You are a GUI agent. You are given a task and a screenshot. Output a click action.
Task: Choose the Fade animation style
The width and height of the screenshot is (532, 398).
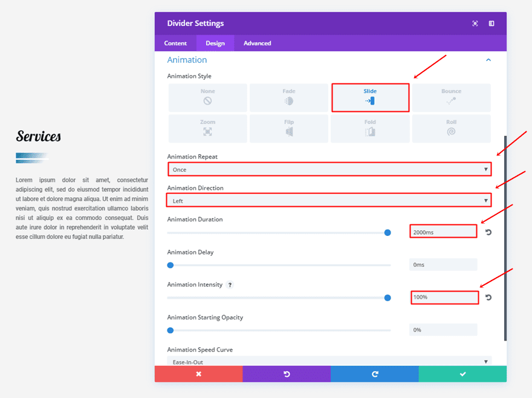(288, 97)
